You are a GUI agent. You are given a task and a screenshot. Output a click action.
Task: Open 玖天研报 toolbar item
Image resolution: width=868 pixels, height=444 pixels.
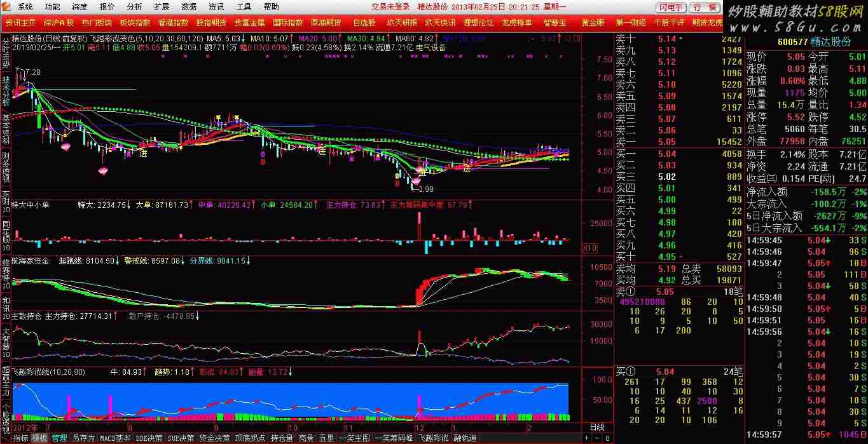(403, 22)
